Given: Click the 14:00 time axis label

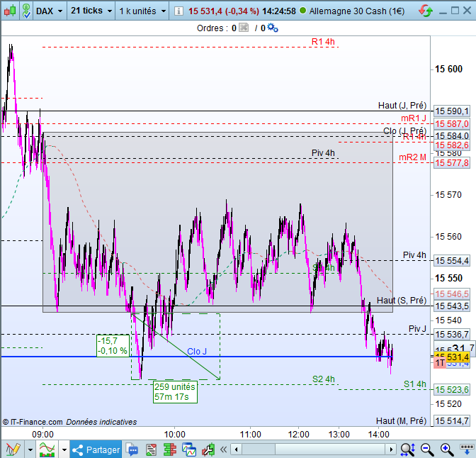Looking at the screenshot, I should click(x=378, y=435).
